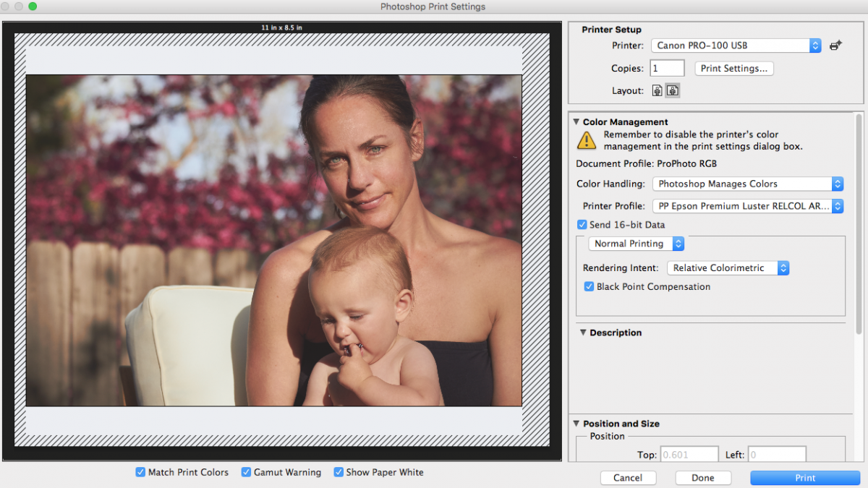
Task: Collapse the Color Management section
Action: point(576,122)
